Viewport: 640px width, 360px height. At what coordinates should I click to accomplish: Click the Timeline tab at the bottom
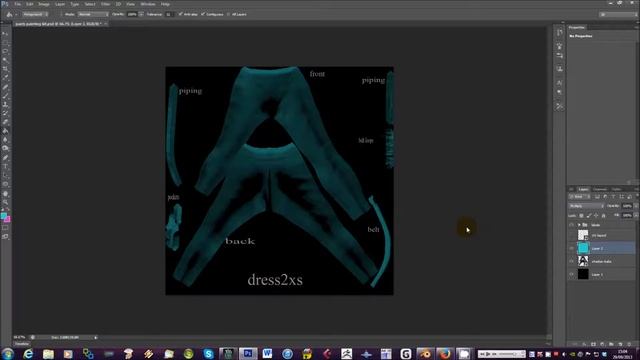[x=21, y=344]
